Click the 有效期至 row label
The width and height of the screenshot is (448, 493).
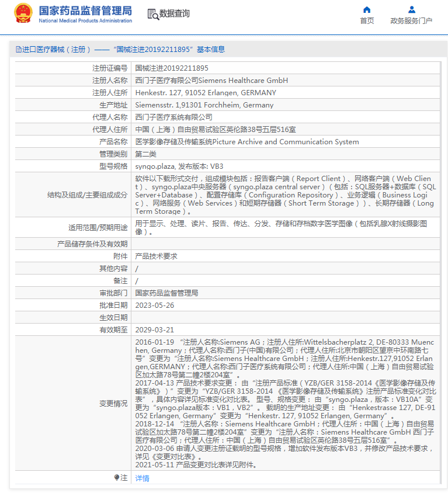[x=113, y=330]
